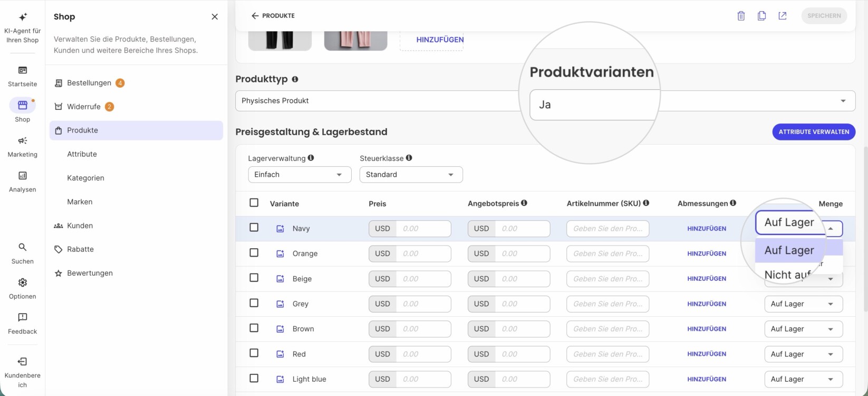This screenshot has height=396, width=868.
Task: Check the Grey variant checkbox
Action: (254, 303)
